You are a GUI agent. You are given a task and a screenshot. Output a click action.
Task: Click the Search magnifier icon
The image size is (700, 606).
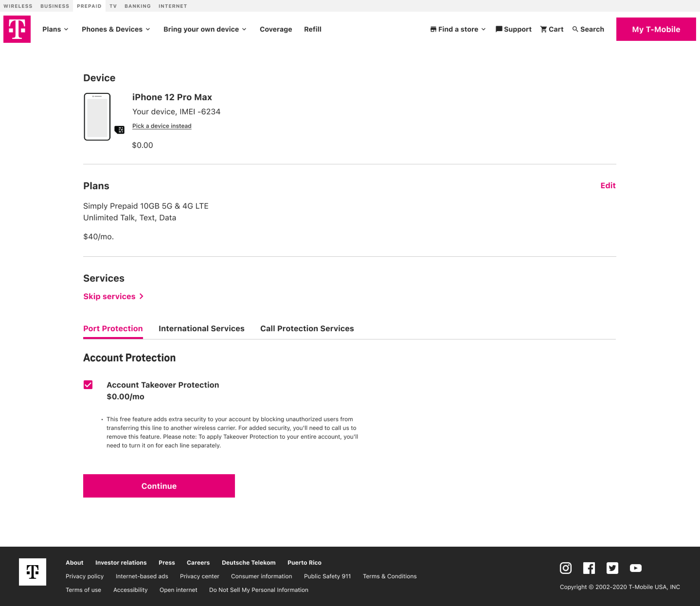575,29
